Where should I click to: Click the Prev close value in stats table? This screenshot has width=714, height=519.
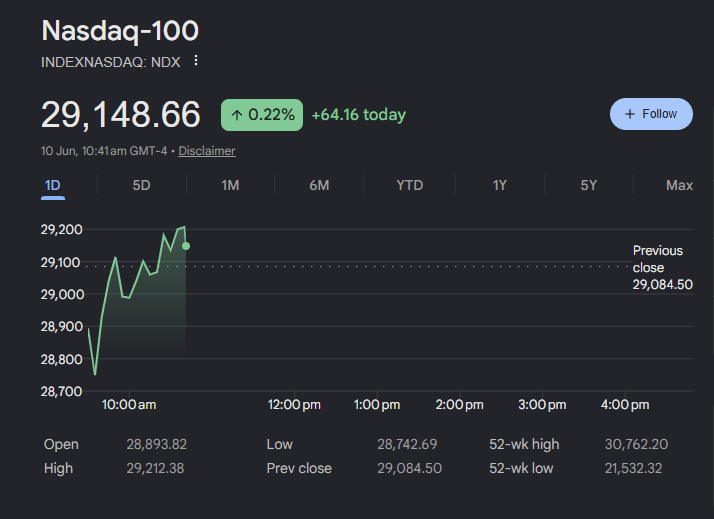click(409, 468)
